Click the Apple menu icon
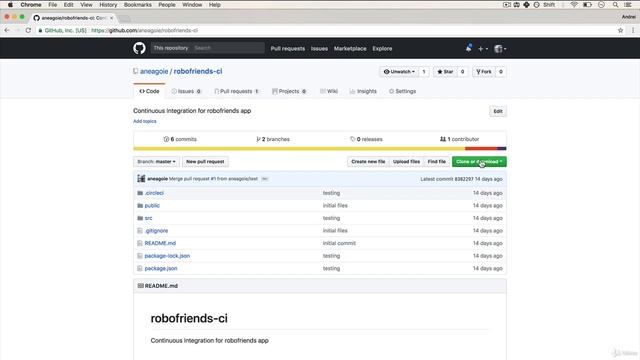This screenshot has height=360, width=640. (x=10, y=5)
